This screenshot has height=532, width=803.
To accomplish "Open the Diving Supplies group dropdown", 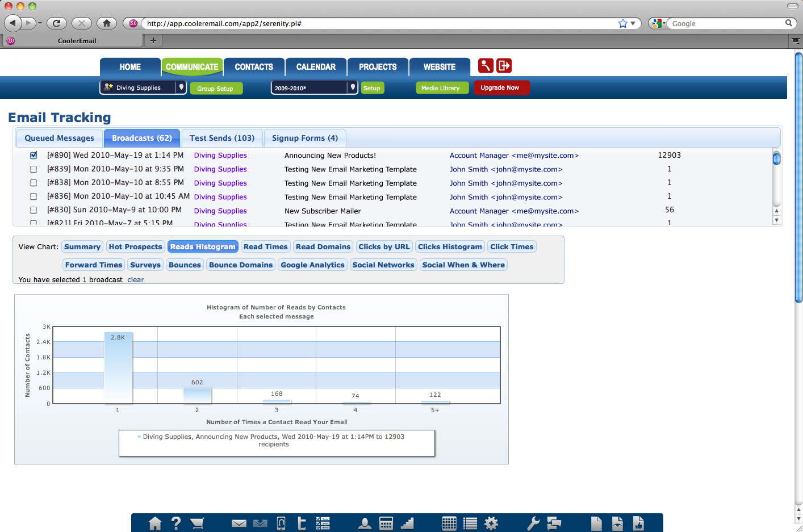I will coord(181,87).
